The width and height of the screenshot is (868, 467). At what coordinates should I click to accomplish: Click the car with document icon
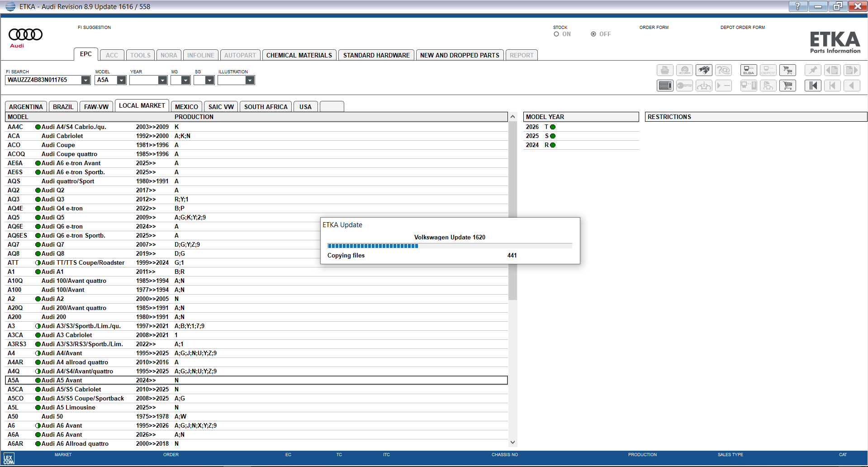(x=768, y=86)
